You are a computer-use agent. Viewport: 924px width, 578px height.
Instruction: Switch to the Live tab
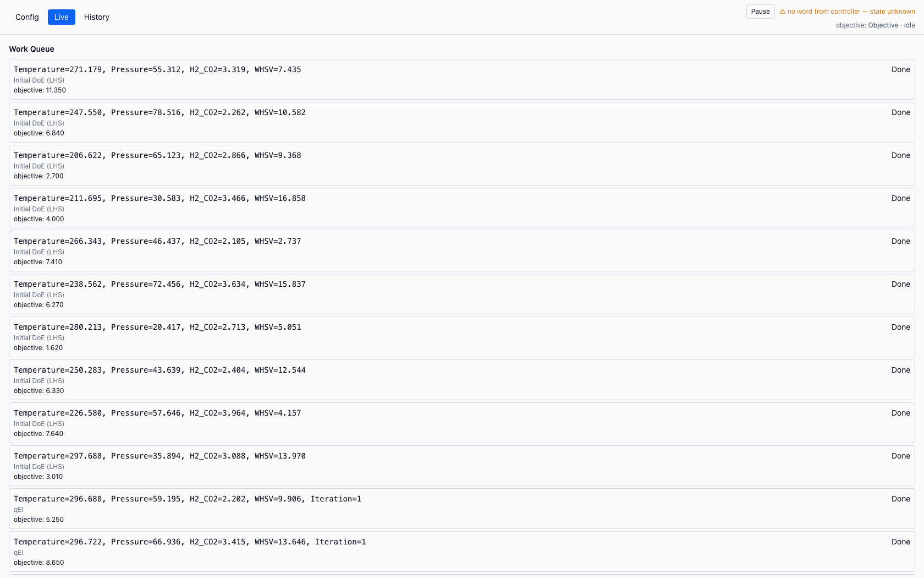click(x=62, y=17)
